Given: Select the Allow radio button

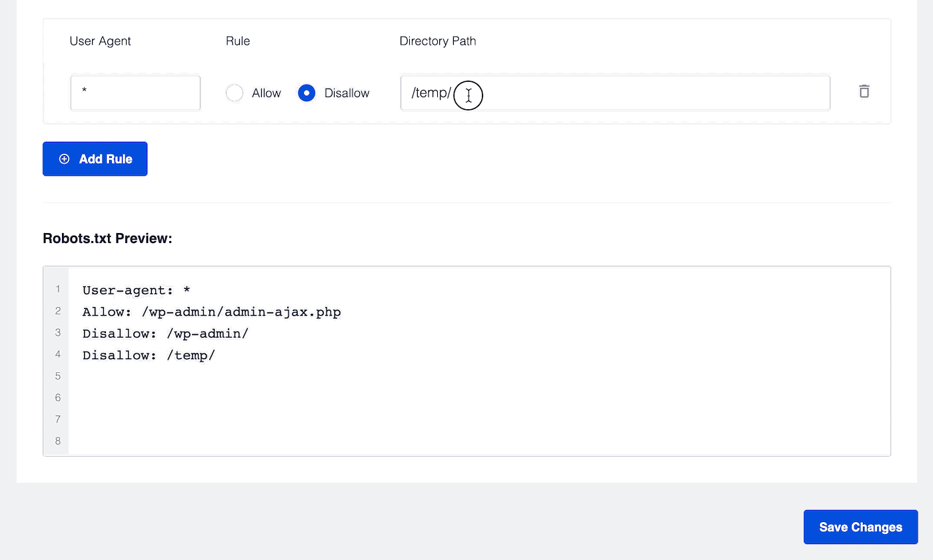Looking at the screenshot, I should [x=235, y=93].
